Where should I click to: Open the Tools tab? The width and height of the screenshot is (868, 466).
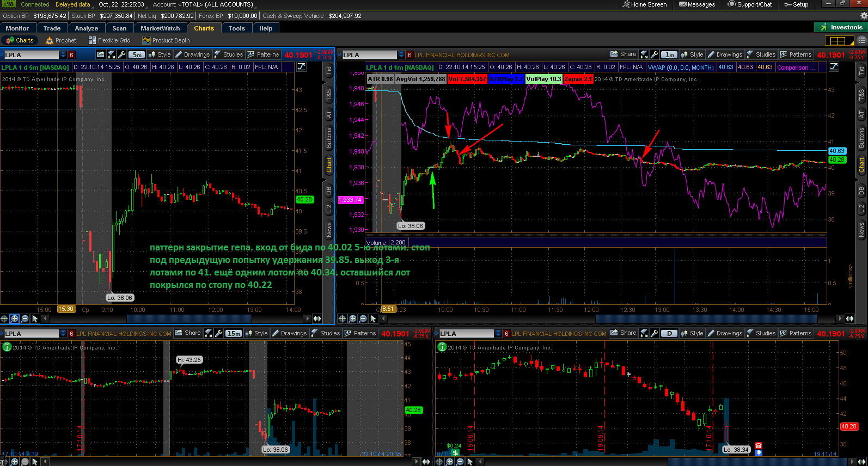[x=237, y=28]
